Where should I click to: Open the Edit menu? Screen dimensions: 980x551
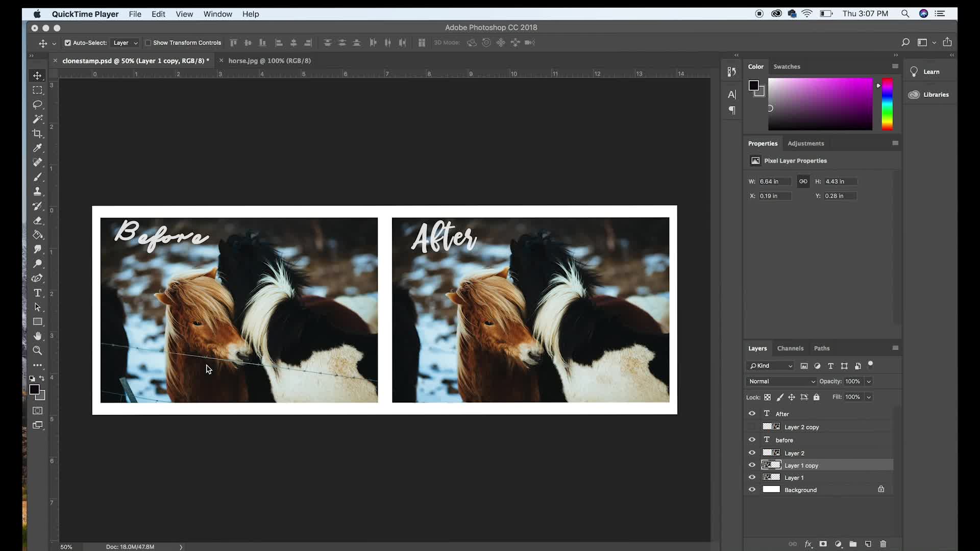point(158,14)
